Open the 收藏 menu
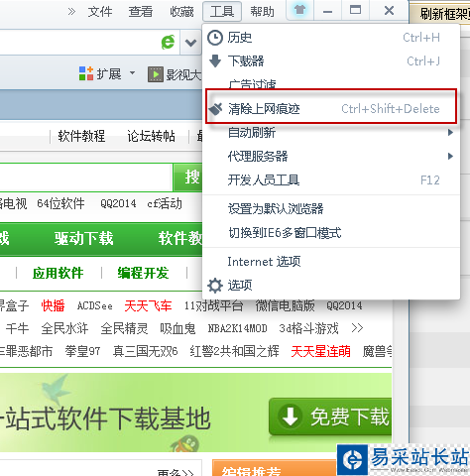The height and width of the screenshot is (476, 470). click(x=181, y=12)
